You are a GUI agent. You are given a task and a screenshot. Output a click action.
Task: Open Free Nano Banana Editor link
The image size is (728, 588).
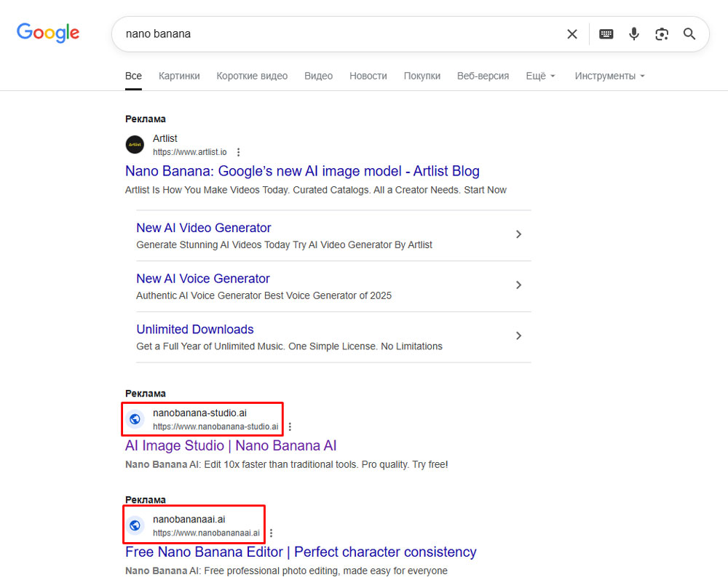click(x=301, y=552)
